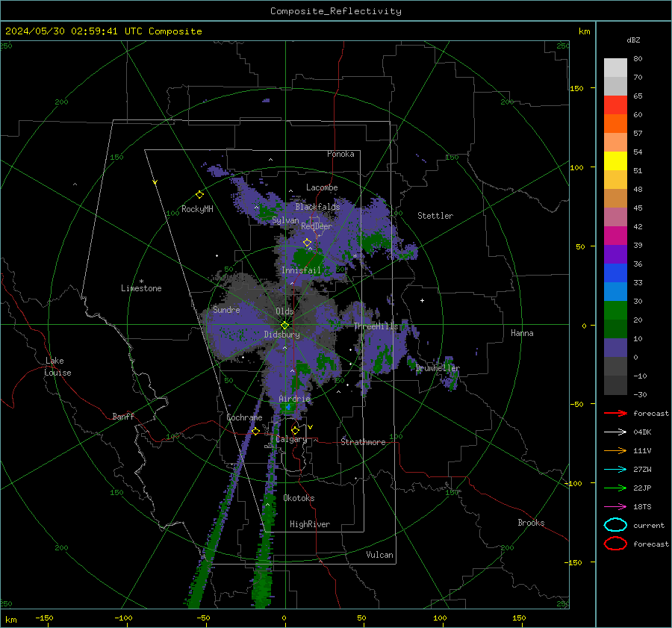Click the red 'forecast' ellipse legend icon
Viewport: 672px width, 628px height.
pos(615,544)
